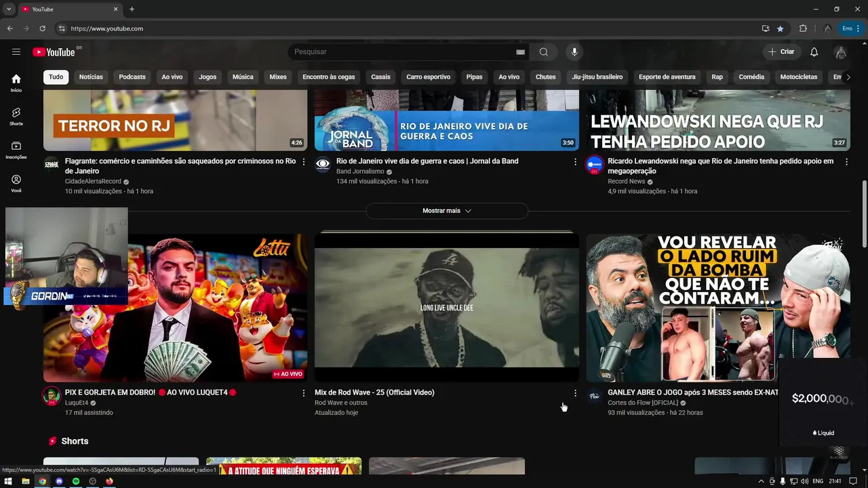Open the Chrome profile avatar
This screenshot has height=488, width=868.
827,28
